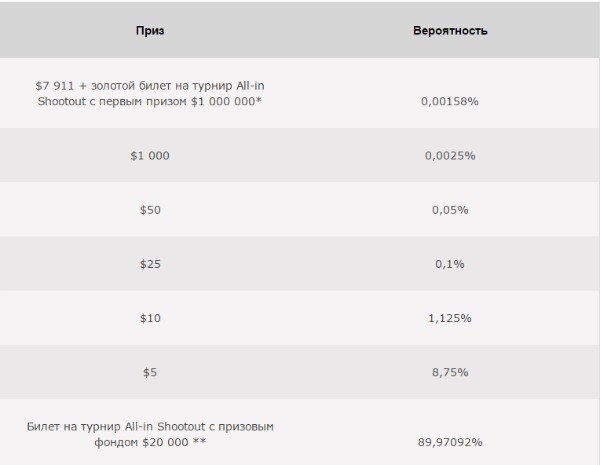Select the 0,0025% probability value
The width and height of the screenshot is (600, 465).
click(x=450, y=156)
